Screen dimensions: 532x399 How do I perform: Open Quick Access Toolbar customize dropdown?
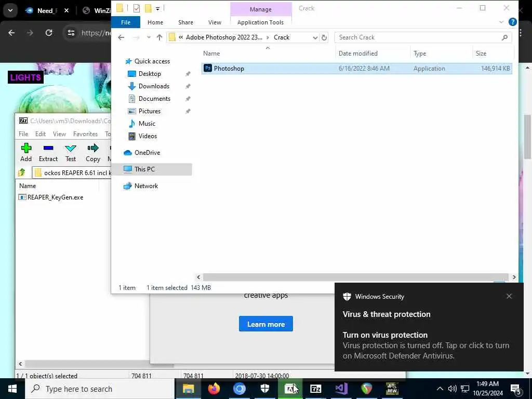157,8
